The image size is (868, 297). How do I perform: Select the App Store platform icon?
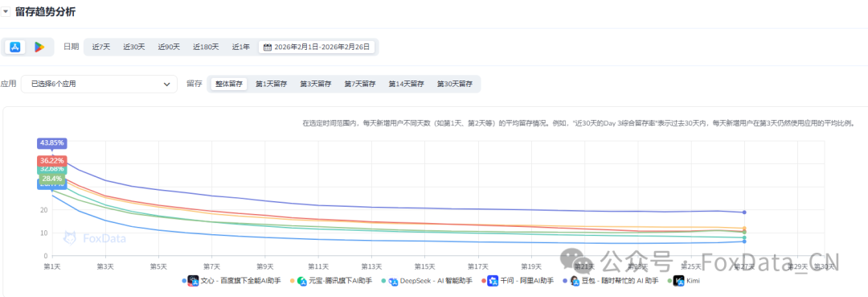pos(15,47)
